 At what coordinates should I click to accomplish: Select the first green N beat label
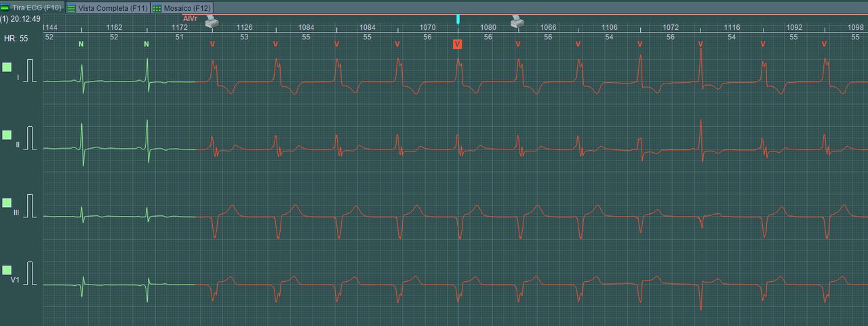pyautogui.click(x=81, y=44)
